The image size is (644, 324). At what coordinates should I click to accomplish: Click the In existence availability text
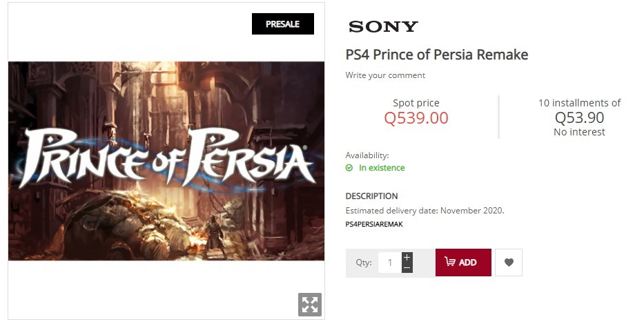(382, 168)
